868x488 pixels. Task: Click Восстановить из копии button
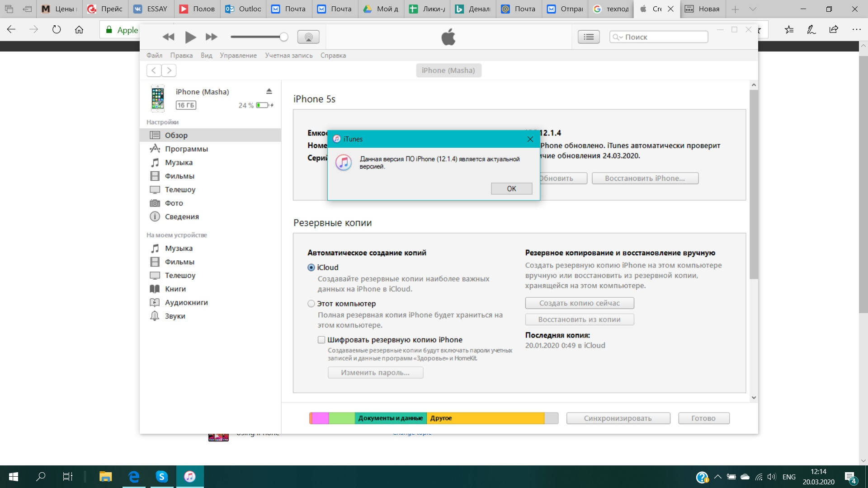click(x=580, y=319)
